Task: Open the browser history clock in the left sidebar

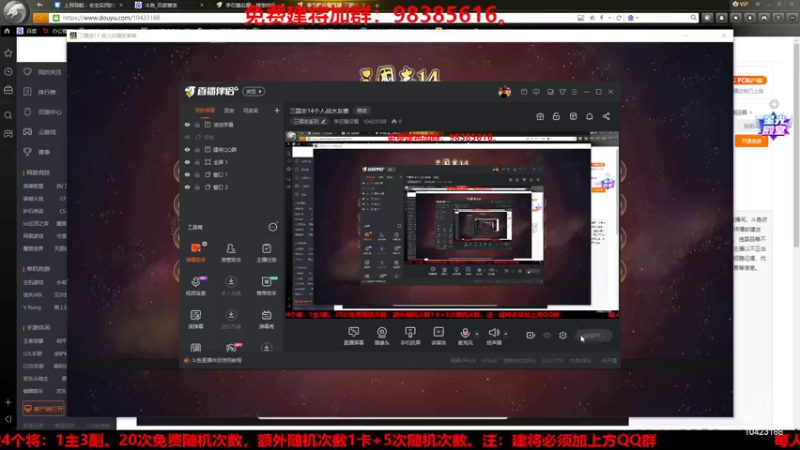Action: tap(8, 72)
